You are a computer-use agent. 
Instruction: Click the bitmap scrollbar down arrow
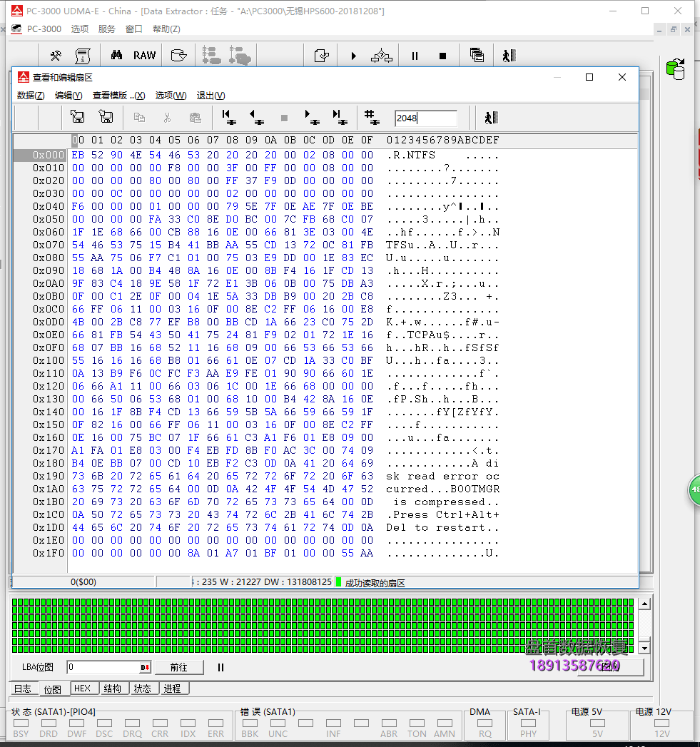click(x=645, y=648)
